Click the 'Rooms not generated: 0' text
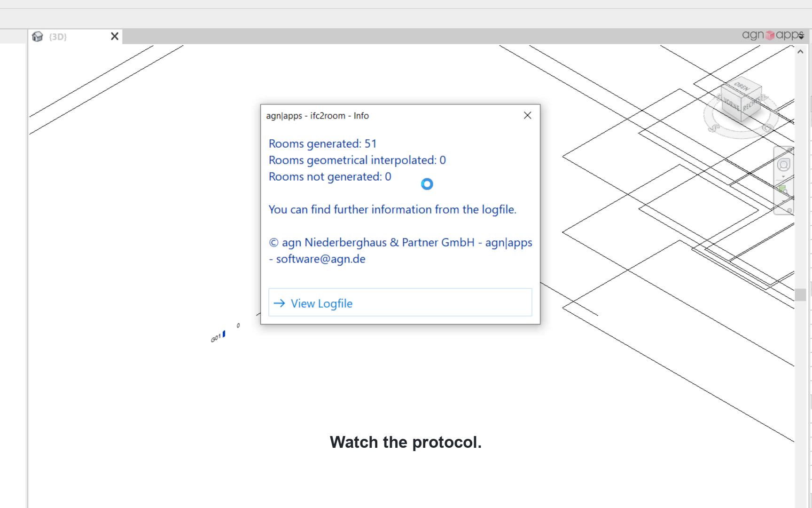 click(x=330, y=177)
